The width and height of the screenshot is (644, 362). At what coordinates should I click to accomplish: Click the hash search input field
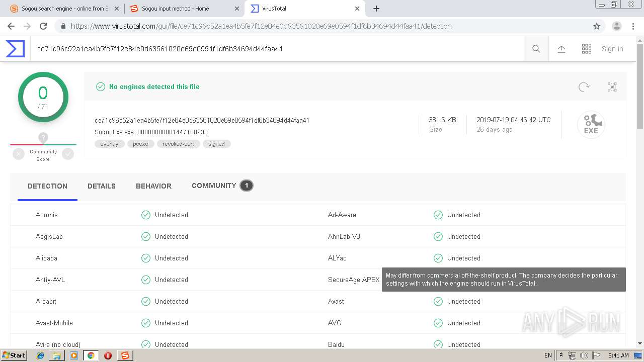277,49
